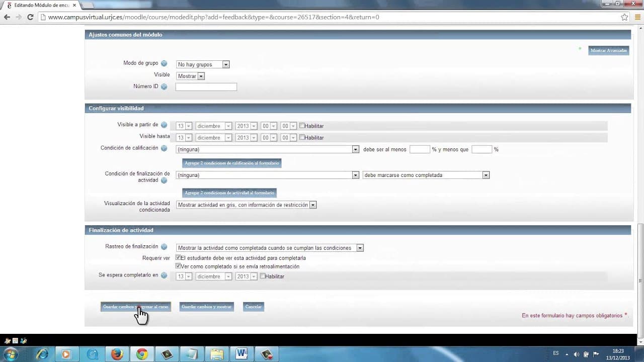The height and width of the screenshot is (362, 644).
Task: Click the Número ID text field
Action: point(206,87)
